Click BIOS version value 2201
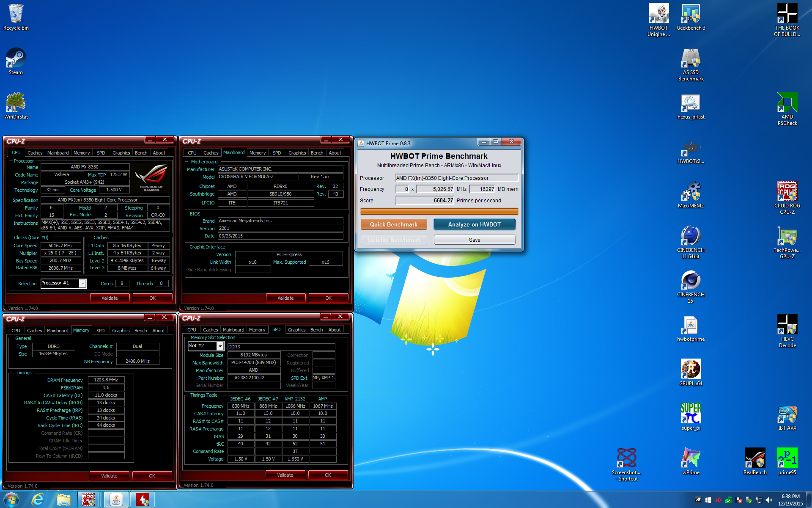The image size is (812, 508). [x=280, y=228]
